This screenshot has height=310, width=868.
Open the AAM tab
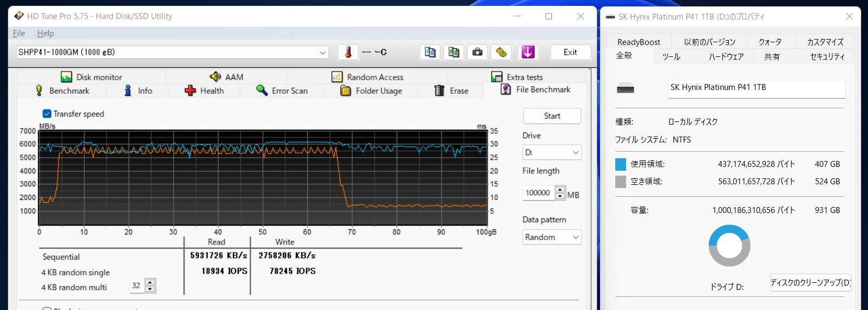pyautogui.click(x=227, y=77)
